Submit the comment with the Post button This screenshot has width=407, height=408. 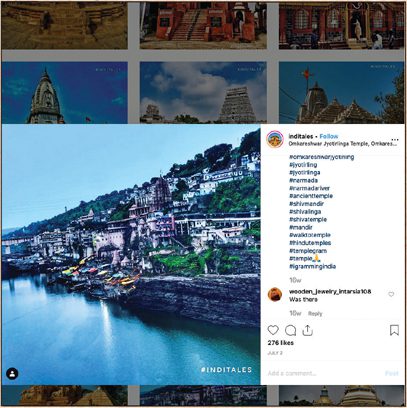392,373
